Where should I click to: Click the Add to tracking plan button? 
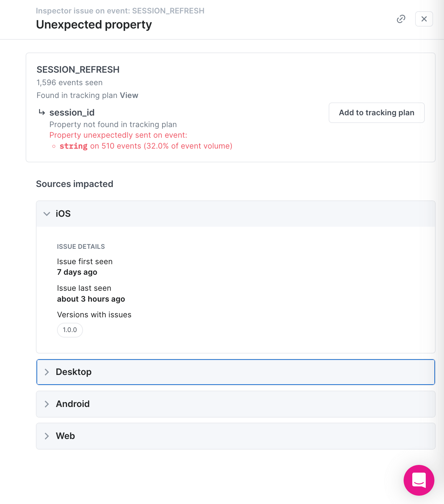pos(376,113)
